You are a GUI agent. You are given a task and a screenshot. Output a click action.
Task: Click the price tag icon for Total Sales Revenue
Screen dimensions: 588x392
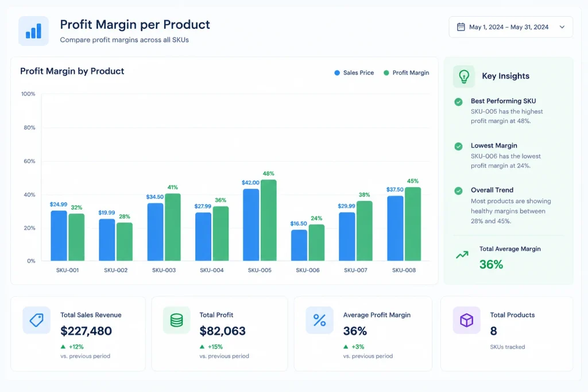pyautogui.click(x=36, y=320)
